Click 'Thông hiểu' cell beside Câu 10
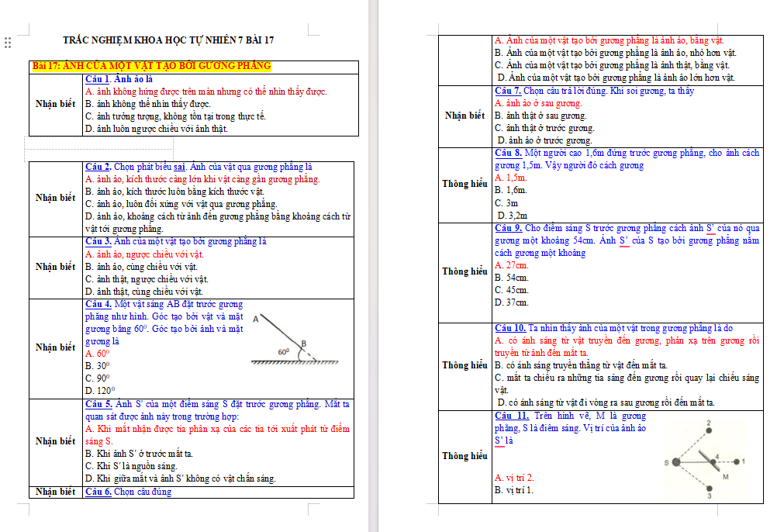The height and width of the screenshot is (532, 777). coord(464,365)
